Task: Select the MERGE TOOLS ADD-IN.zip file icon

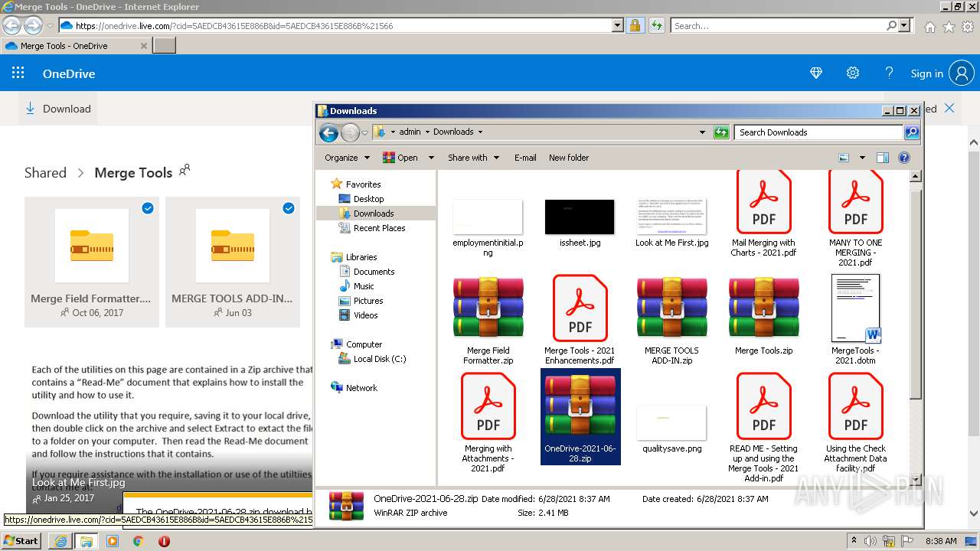Action: 671,308
